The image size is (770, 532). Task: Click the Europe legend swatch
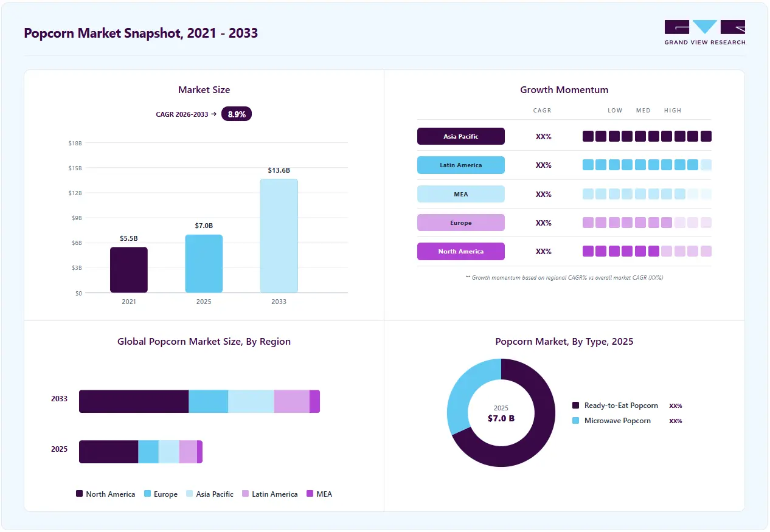coord(147,494)
